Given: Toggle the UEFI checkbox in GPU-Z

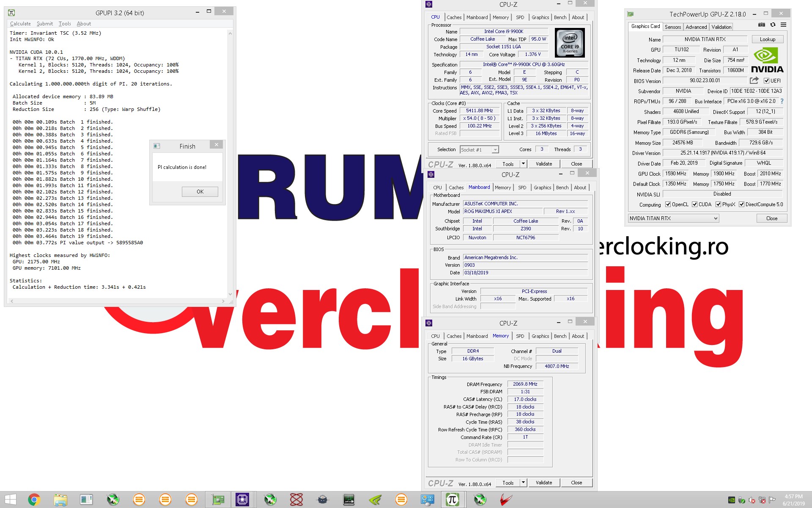Looking at the screenshot, I should coord(766,80).
